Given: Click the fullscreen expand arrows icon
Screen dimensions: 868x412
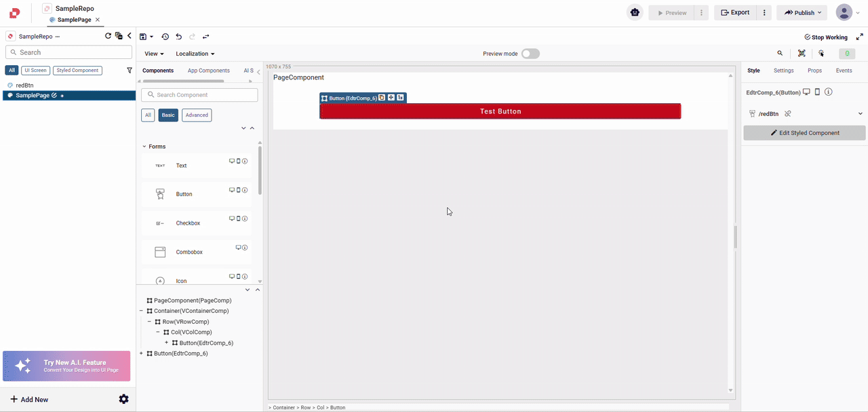Looking at the screenshot, I should [860, 37].
